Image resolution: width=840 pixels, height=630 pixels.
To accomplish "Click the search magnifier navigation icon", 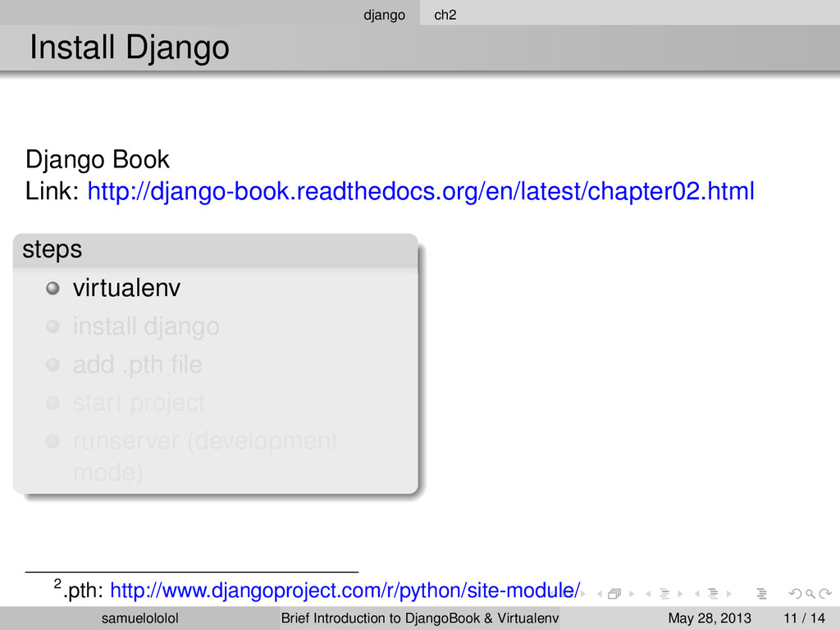I will pos(810,594).
